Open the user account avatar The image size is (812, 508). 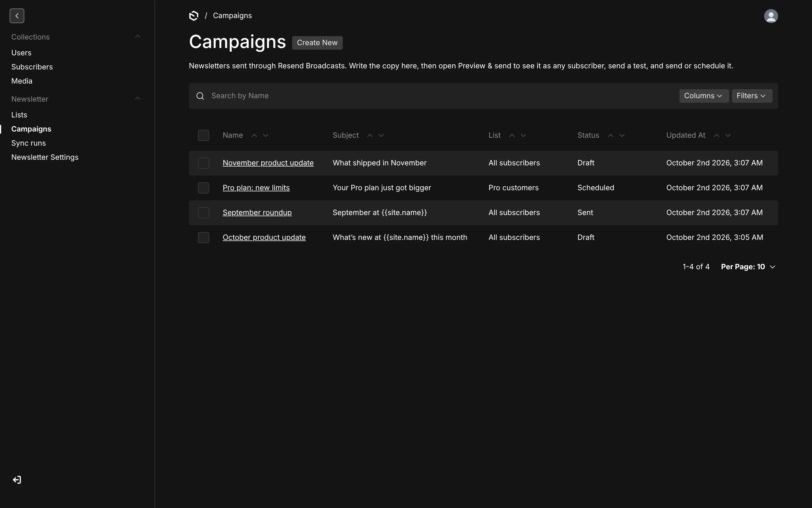[x=771, y=16]
